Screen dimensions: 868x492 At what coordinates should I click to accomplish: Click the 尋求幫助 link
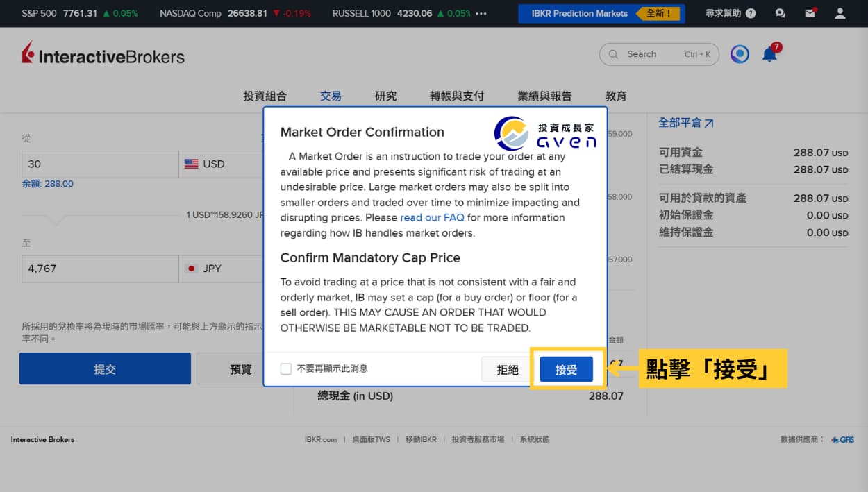coord(724,13)
